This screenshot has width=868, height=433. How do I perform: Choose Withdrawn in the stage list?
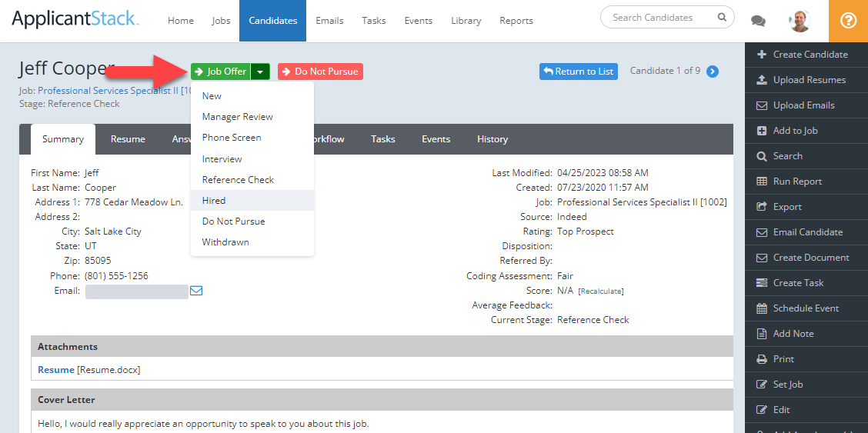tap(225, 242)
